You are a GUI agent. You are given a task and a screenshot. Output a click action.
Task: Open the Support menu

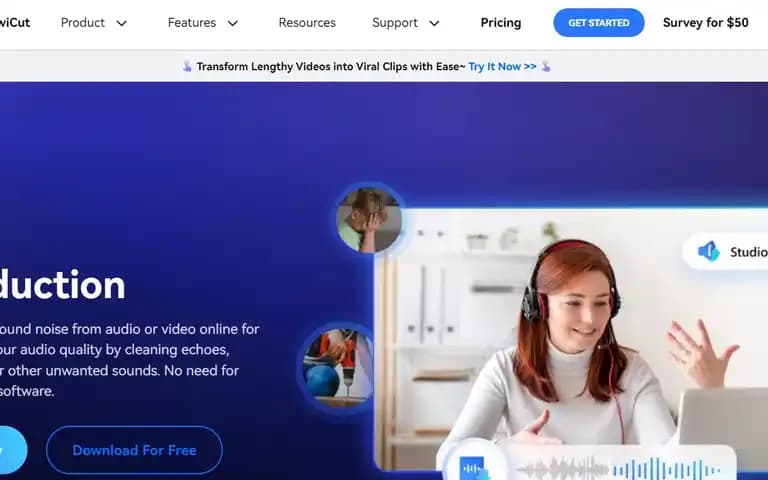[395, 23]
